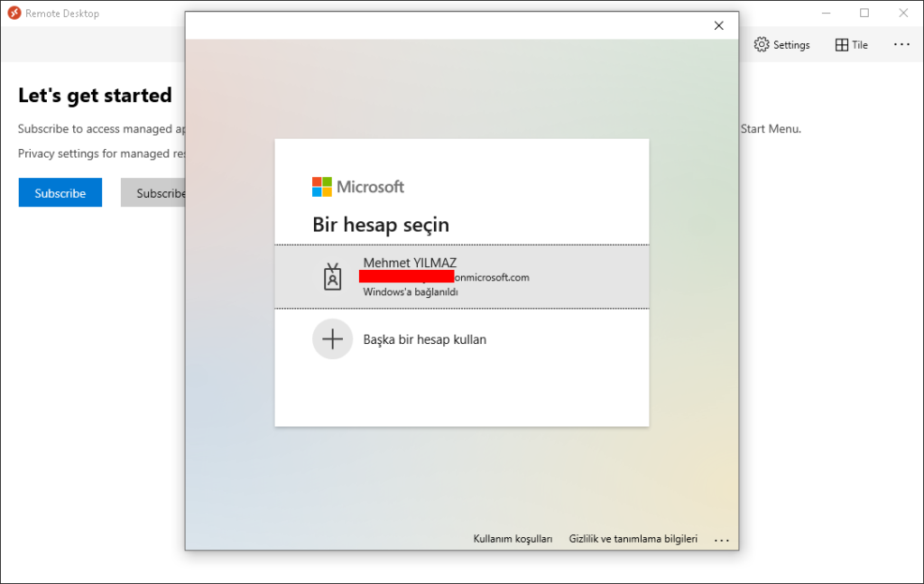Click the work account badge icon
Image resolution: width=924 pixels, height=584 pixels.
[332, 276]
